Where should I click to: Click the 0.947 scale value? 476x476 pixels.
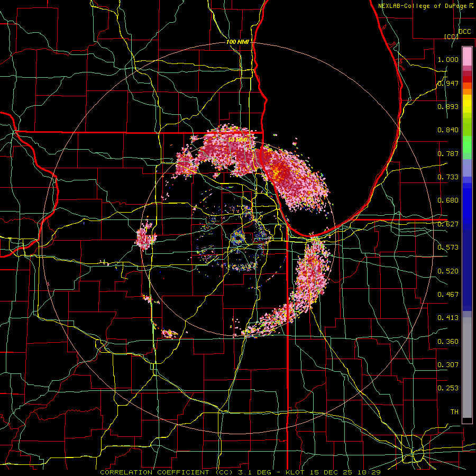coord(448,83)
